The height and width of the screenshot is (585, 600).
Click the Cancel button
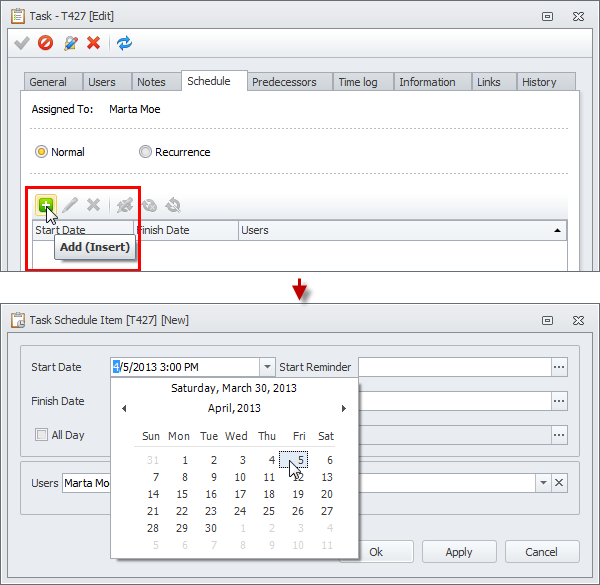pyautogui.click(x=541, y=552)
